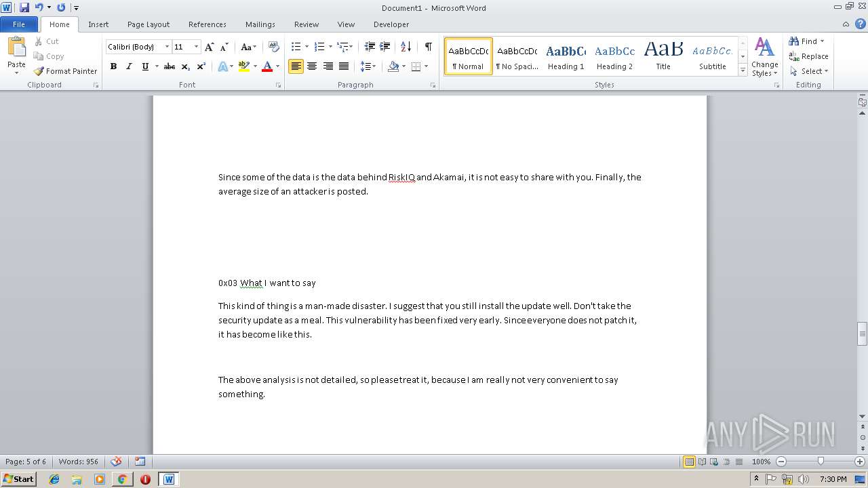Open Change Case Aa dropdown
Screen dimensions: 868x488
249,47
